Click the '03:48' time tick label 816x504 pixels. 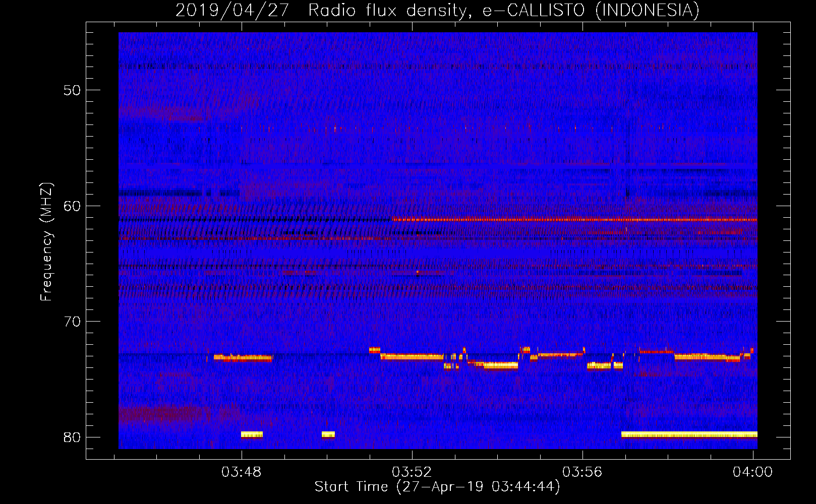tap(242, 472)
